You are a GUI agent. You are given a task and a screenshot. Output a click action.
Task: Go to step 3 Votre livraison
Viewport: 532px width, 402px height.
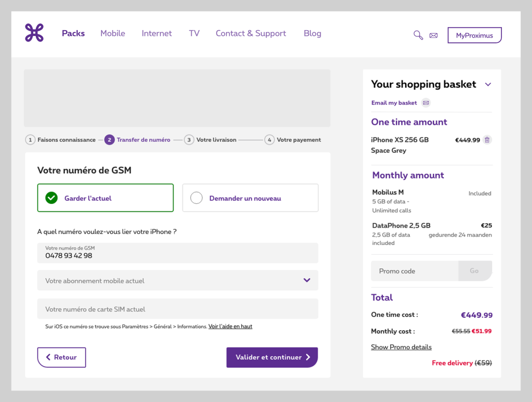[210, 139]
